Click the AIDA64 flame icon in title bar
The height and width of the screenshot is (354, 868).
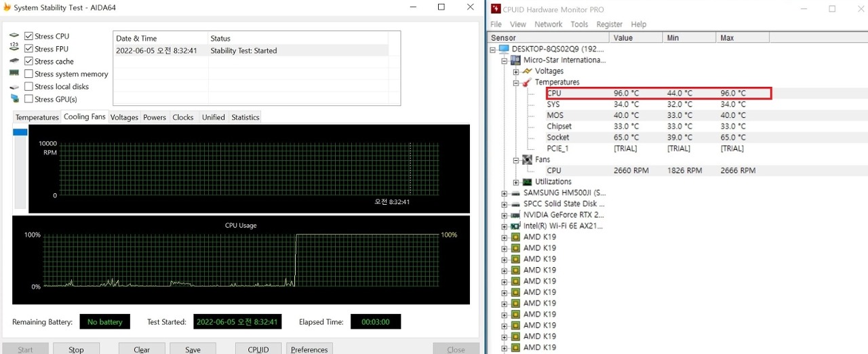(6, 7)
